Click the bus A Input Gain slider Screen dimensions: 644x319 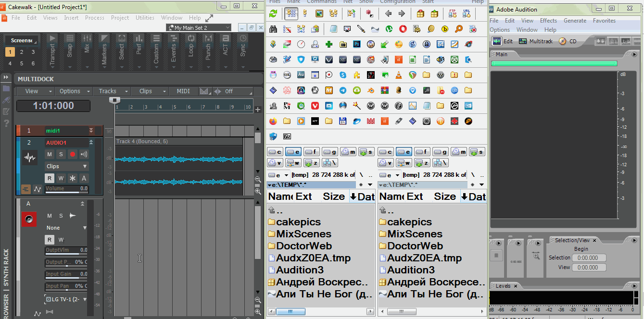pyautogui.click(x=66, y=274)
